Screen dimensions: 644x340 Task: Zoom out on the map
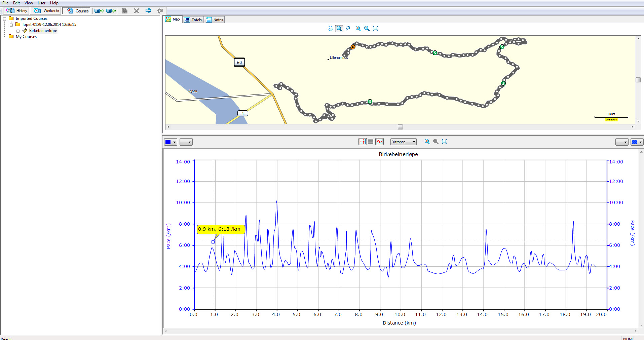point(367,29)
